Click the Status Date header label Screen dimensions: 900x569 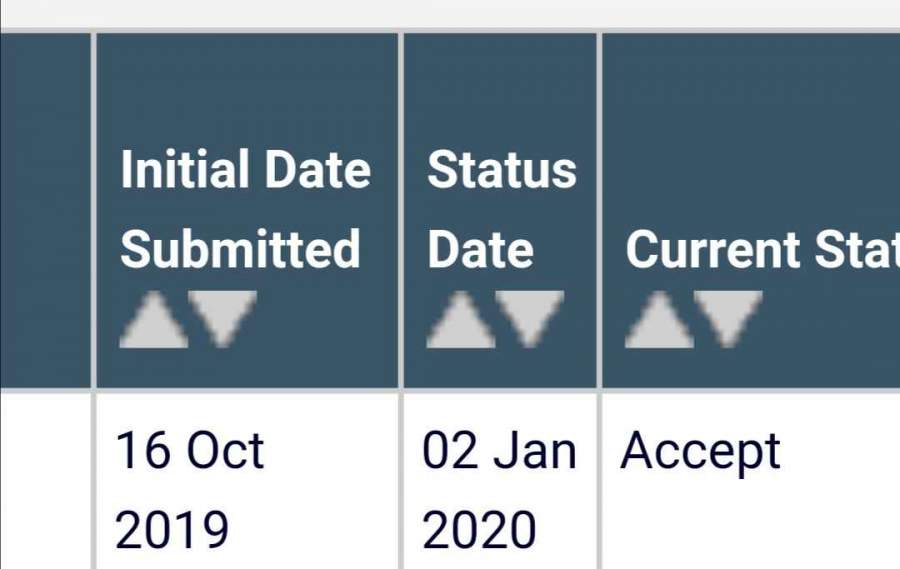pyautogui.click(x=501, y=209)
